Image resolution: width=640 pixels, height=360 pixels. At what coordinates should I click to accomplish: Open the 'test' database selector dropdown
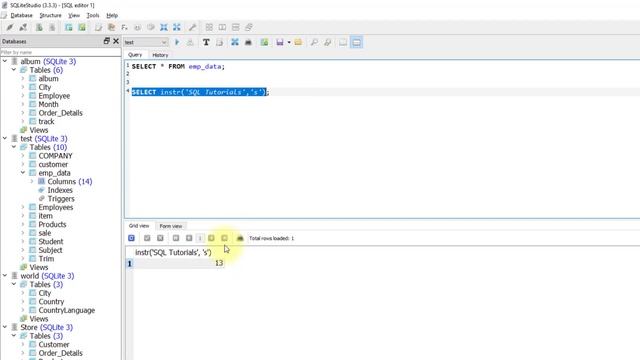coord(146,42)
